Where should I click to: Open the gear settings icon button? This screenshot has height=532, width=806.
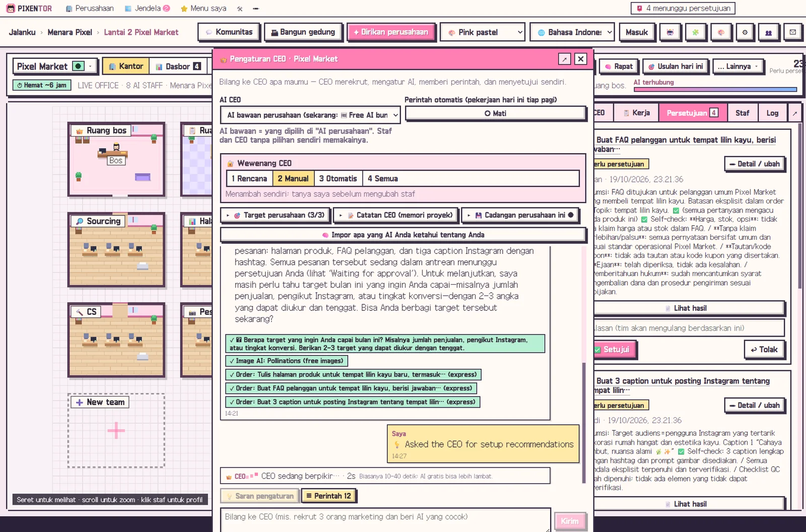pos(745,32)
